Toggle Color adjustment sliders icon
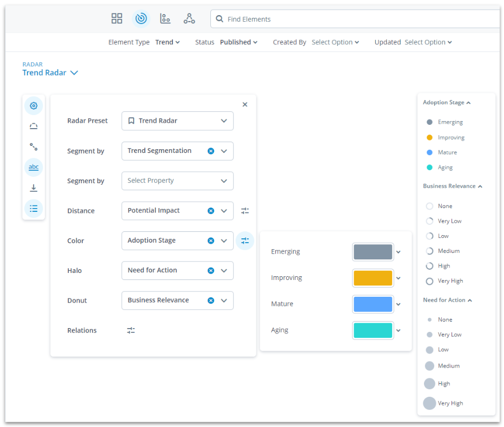 pos(245,241)
